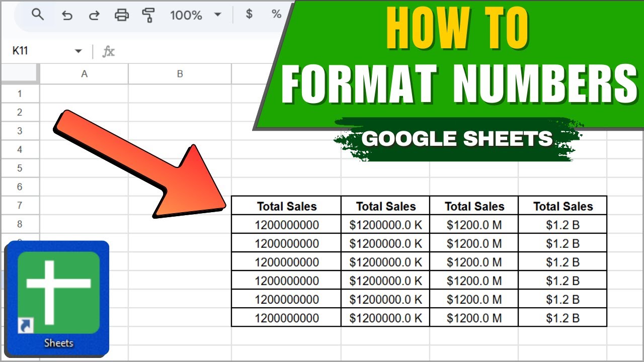
Task: Select empty cell A1
Action: point(85,94)
